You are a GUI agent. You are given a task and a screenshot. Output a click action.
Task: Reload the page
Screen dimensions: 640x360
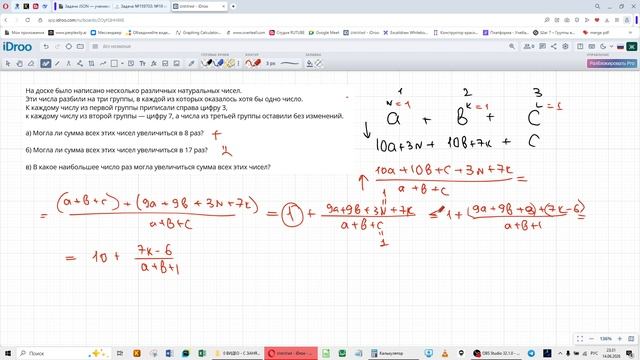tap(27, 20)
